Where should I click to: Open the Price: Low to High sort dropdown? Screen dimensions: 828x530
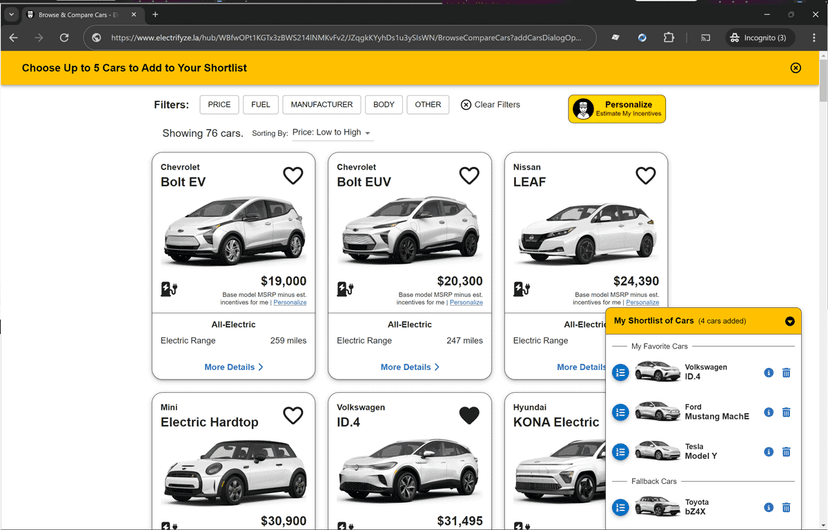click(x=331, y=133)
